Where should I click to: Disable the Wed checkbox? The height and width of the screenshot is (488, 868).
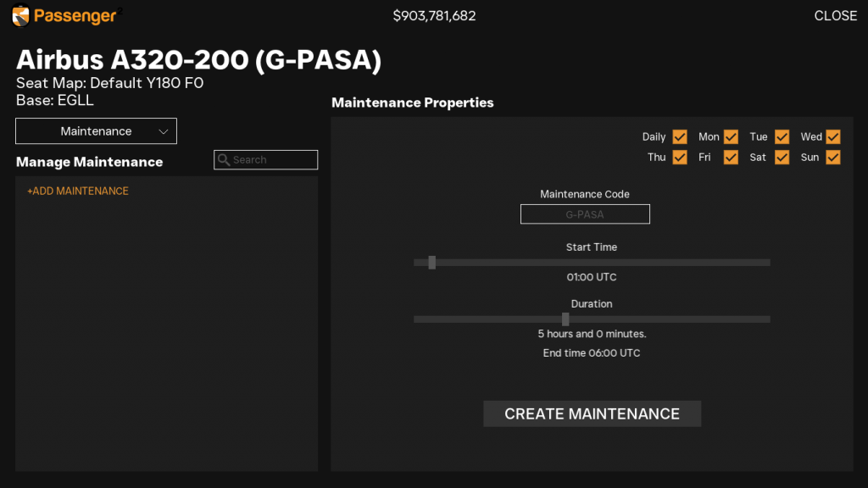pos(833,137)
